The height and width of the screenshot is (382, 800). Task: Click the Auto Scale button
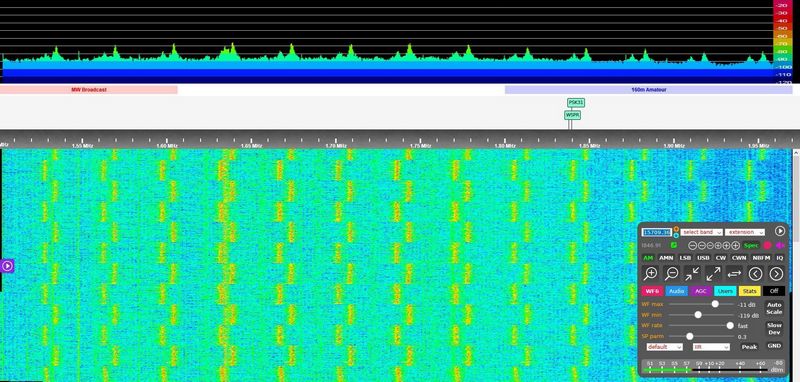click(774, 308)
